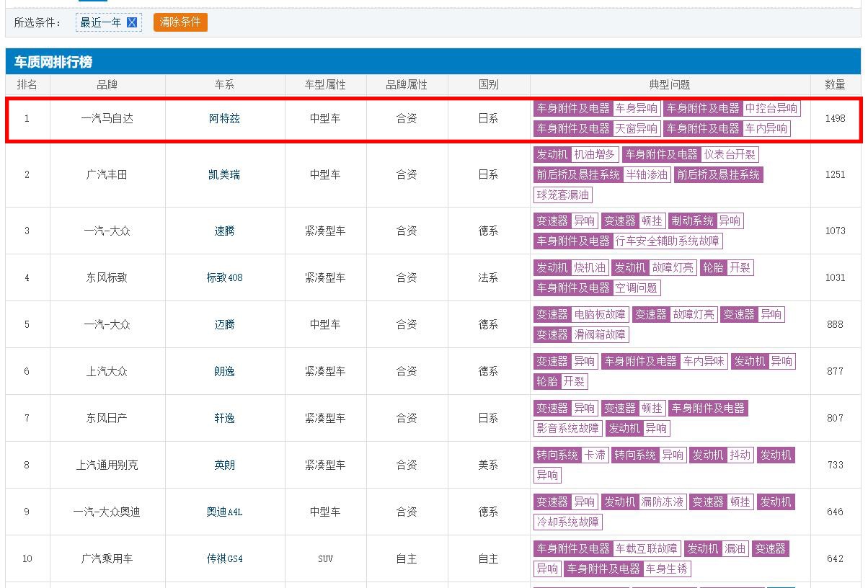
Task: Click the 清除条件 button
Action: click(x=180, y=22)
